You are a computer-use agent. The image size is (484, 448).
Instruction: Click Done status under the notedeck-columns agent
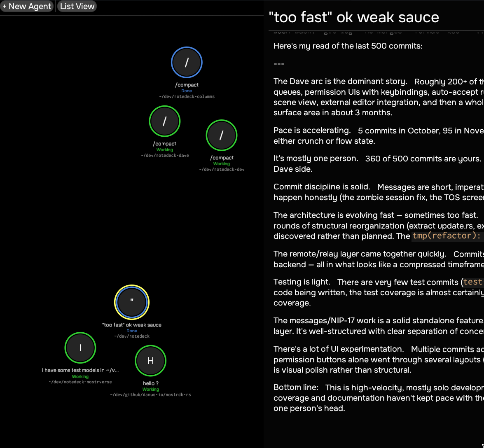pos(187,91)
